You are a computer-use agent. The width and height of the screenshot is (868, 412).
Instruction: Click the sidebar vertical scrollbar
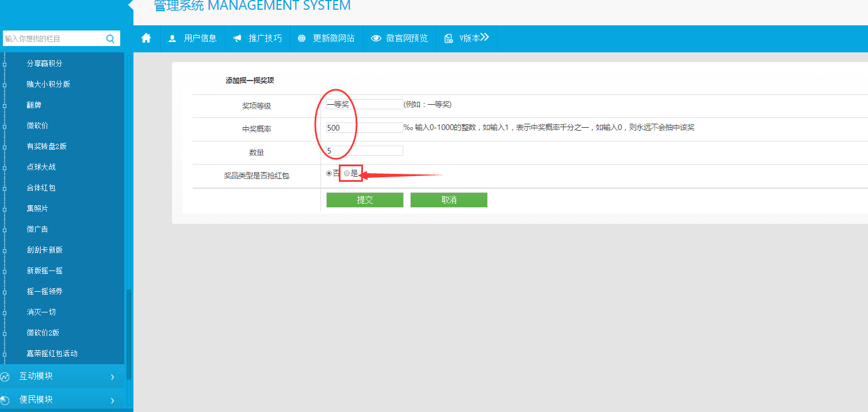129,334
